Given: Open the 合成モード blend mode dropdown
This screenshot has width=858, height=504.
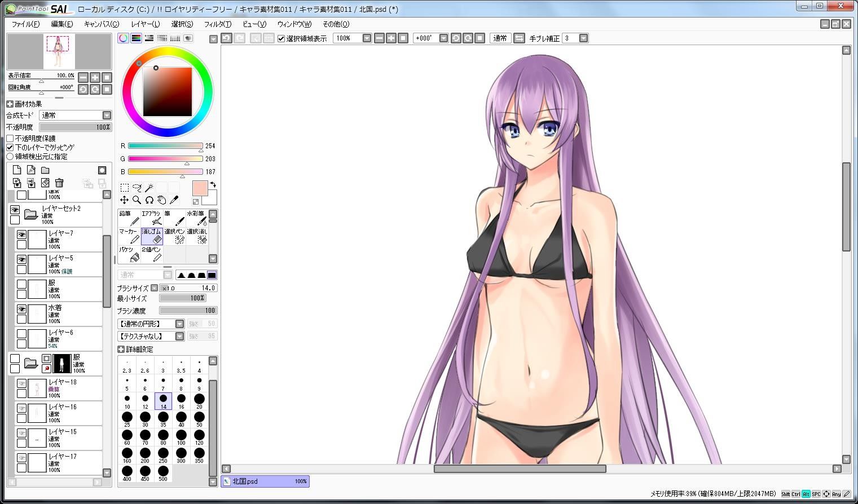Looking at the screenshot, I should [x=76, y=115].
